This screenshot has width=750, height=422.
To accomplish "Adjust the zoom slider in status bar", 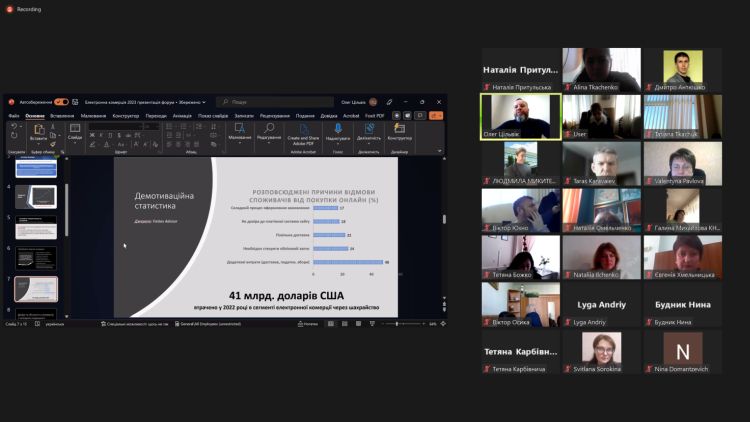I will pyautogui.click(x=400, y=323).
